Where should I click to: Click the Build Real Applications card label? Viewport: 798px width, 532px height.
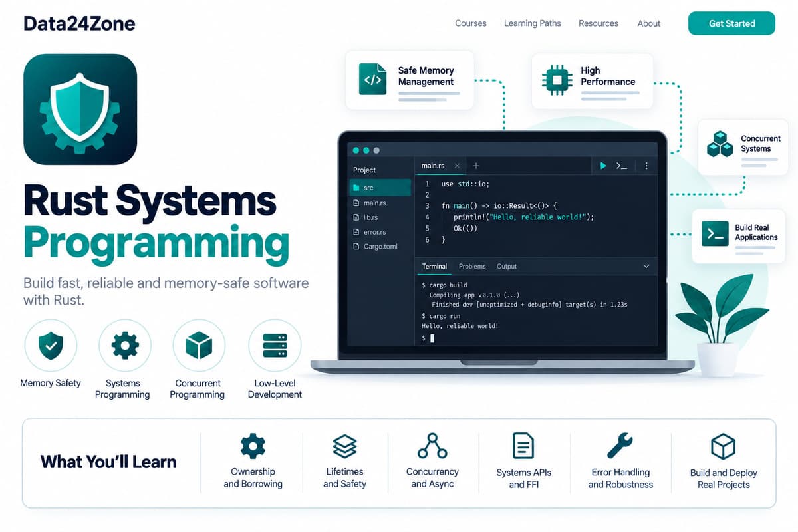pos(756,232)
